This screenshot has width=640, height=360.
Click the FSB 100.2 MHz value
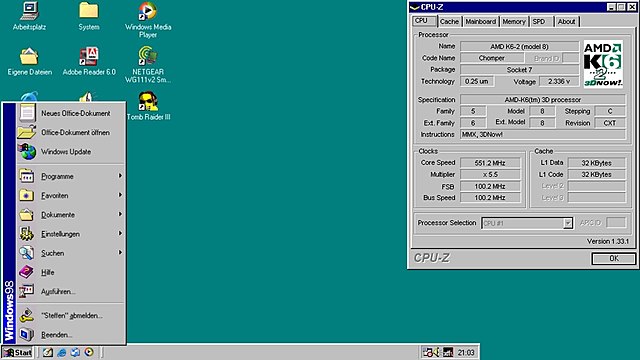click(490, 186)
